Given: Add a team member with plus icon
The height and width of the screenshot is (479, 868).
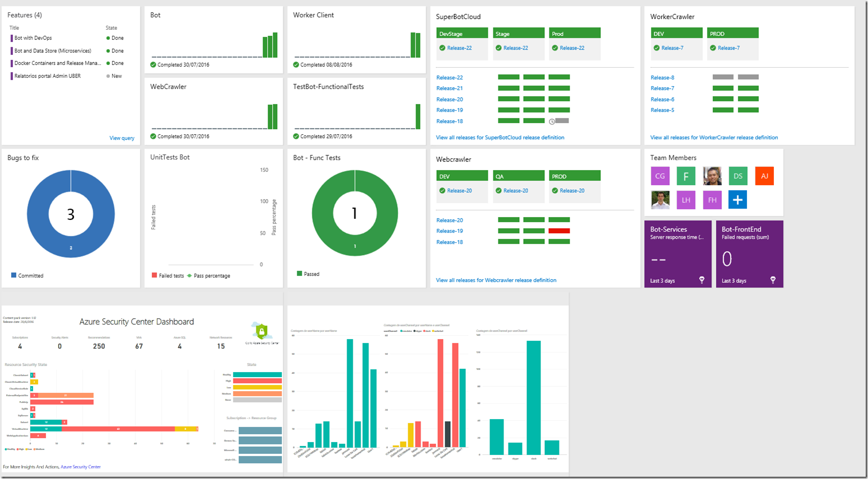Looking at the screenshot, I should pos(738,200).
